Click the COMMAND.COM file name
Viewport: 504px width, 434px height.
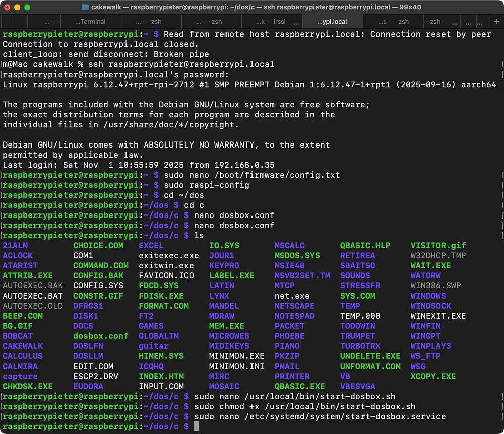pos(101,266)
